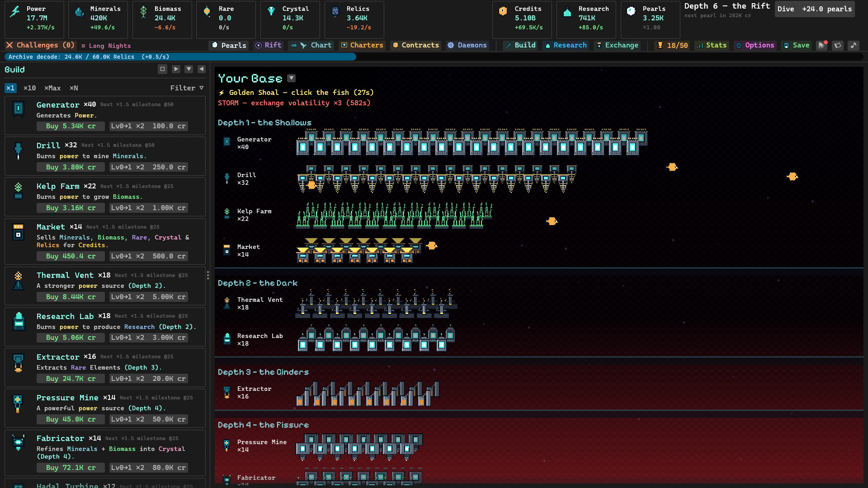Image resolution: width=868 pixels, height=488 pixels.
Task: Upgrade Extractor Lv0→1 for 20.0K cr
Action: pyautogui.click(x=148, y=379)
